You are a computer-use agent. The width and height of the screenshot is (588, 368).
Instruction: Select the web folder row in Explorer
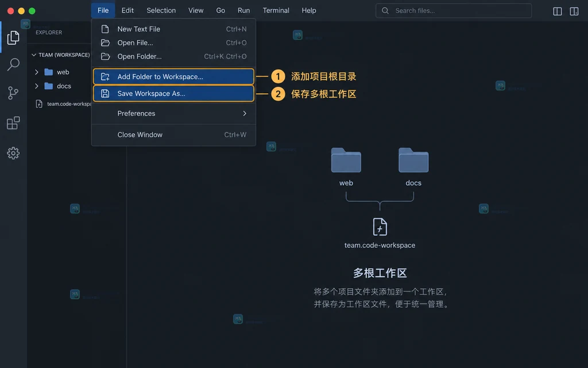click(60, 72)
